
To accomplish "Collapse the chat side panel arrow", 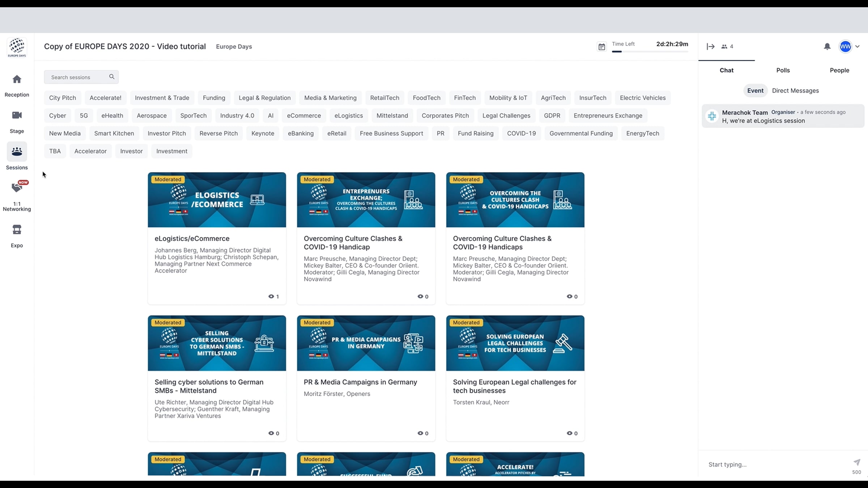I will coord(710,47).
